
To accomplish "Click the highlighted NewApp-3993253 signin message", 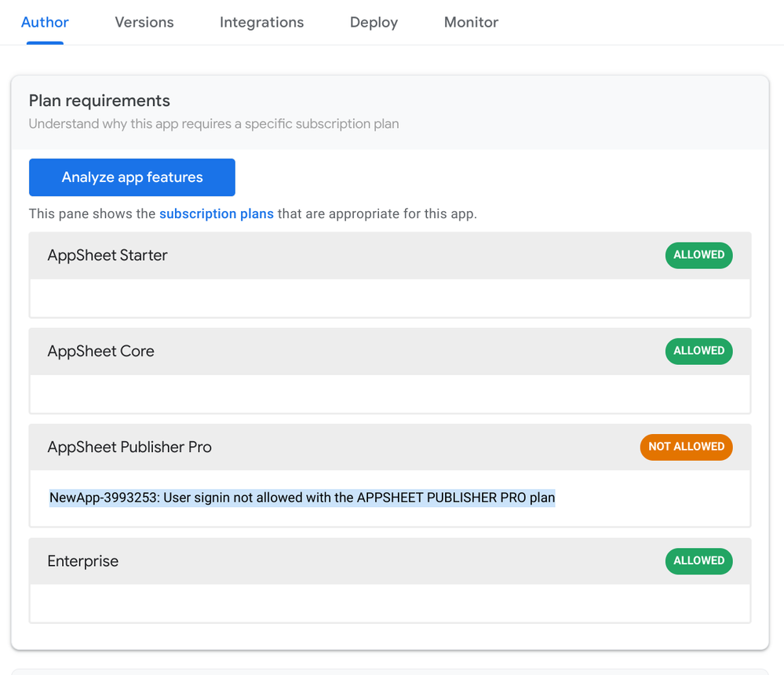I will pyautogui.click(x=302, y=498).
